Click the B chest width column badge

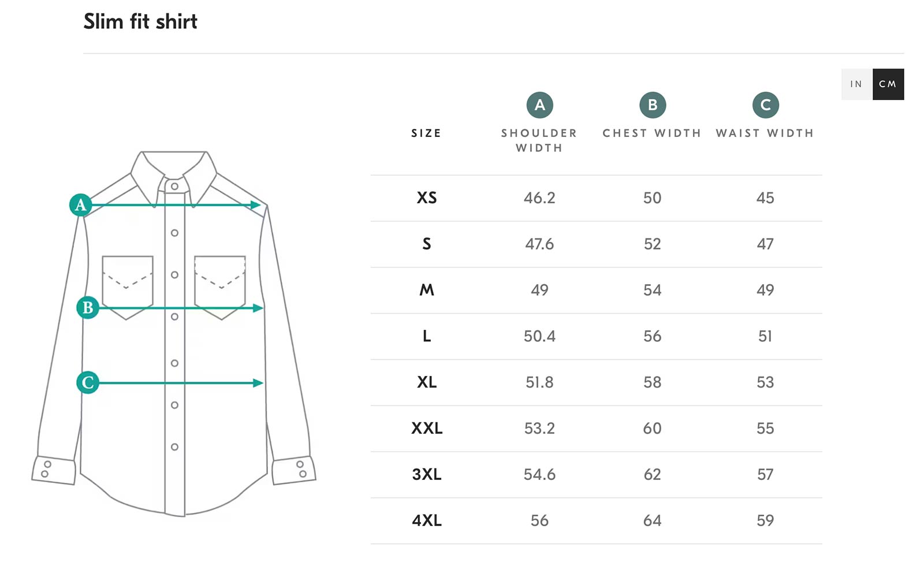coord(653,105)
